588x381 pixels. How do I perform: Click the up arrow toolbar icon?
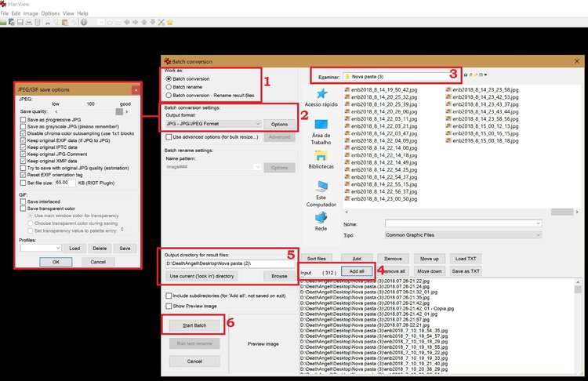144,22
